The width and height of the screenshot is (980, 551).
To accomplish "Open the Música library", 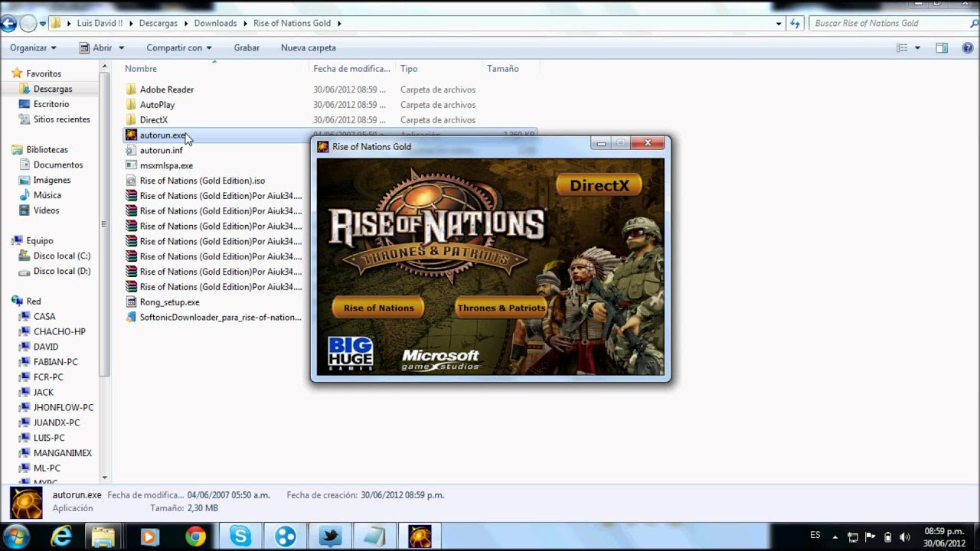I will pos(47,195).
